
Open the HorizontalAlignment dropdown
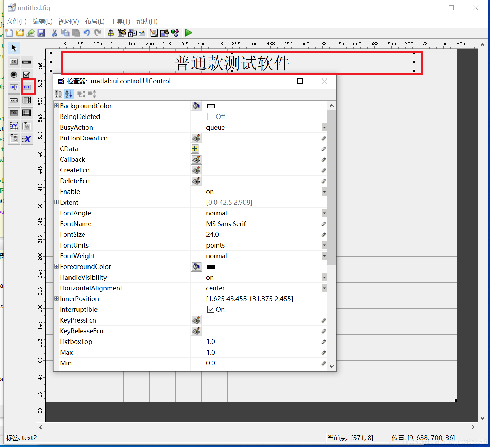click(x=324, y=288)
